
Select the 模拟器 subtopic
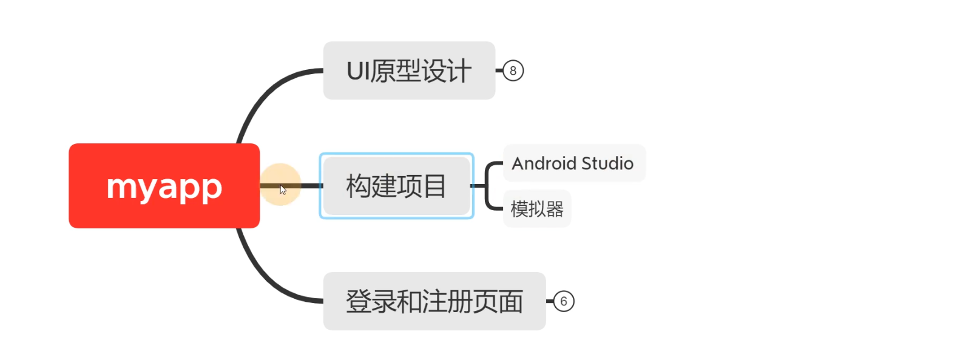click(537, 209)
